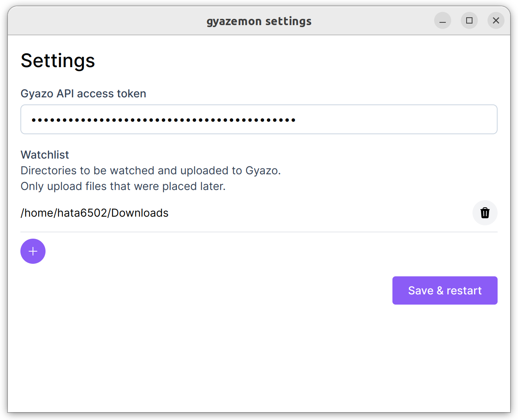Click the word 'Downloads' in the watched path
The width and height of the screenshot is (518, 420).
140,213
